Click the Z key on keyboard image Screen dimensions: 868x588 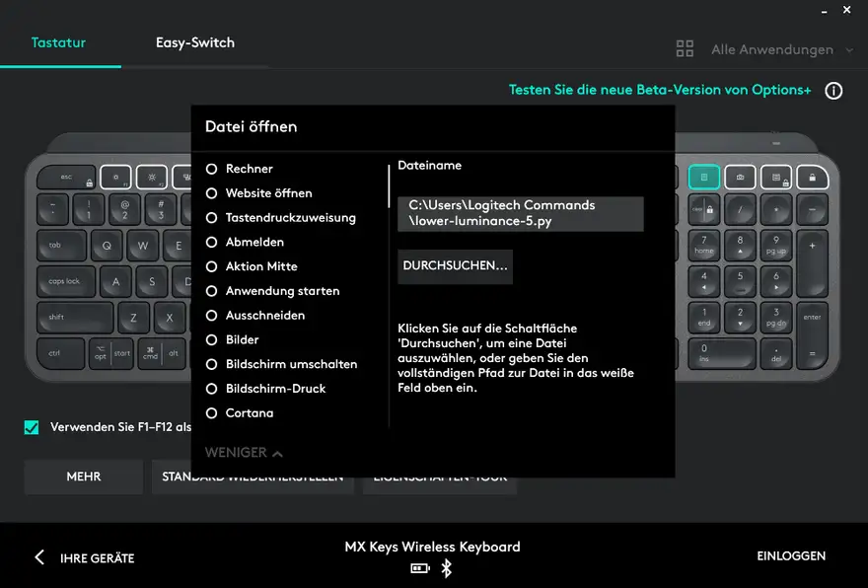133,318
